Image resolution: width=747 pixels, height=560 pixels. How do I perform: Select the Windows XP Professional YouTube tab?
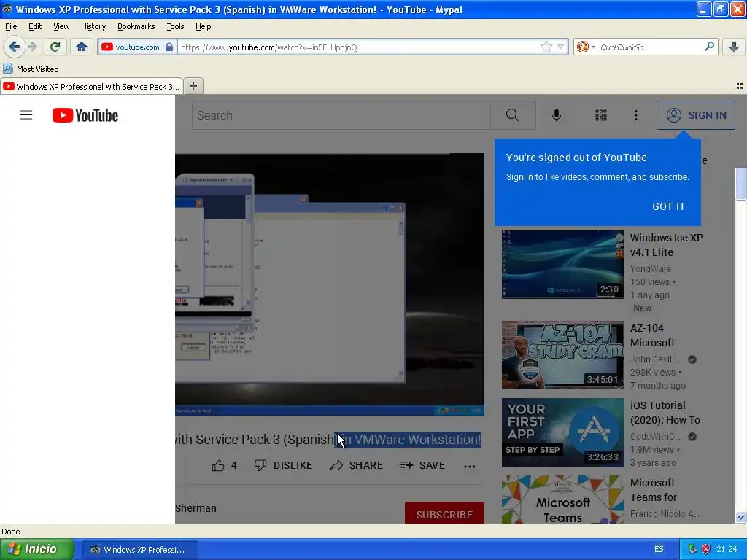(91, 86)
